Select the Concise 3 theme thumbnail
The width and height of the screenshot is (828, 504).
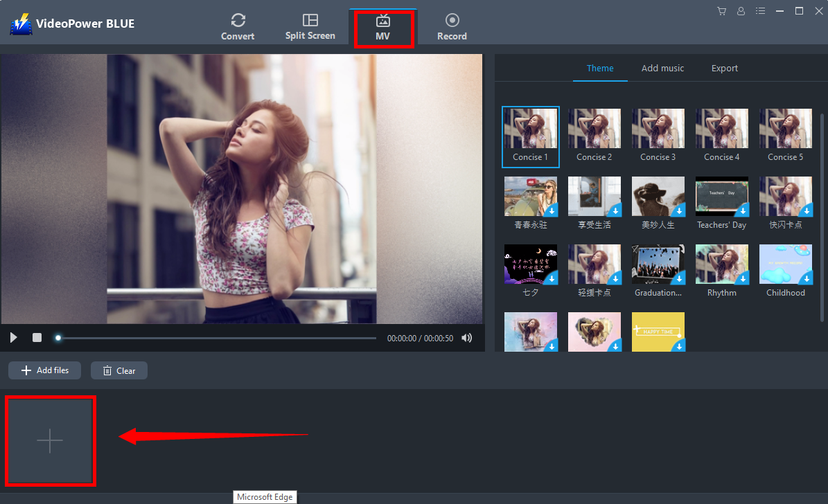click(x=658, y=129)
